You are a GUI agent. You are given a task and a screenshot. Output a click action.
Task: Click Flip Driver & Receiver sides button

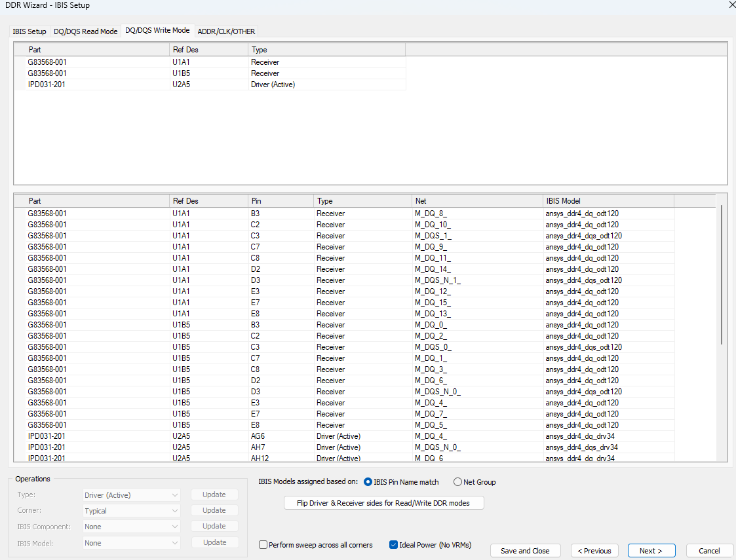[384, 503]
